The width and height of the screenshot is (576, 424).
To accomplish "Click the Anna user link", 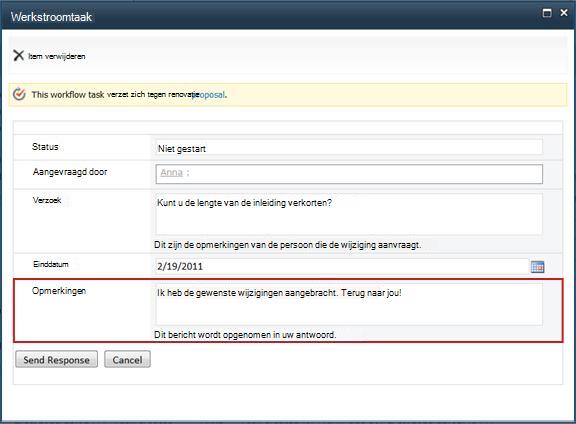I will [x=172, y=172].
